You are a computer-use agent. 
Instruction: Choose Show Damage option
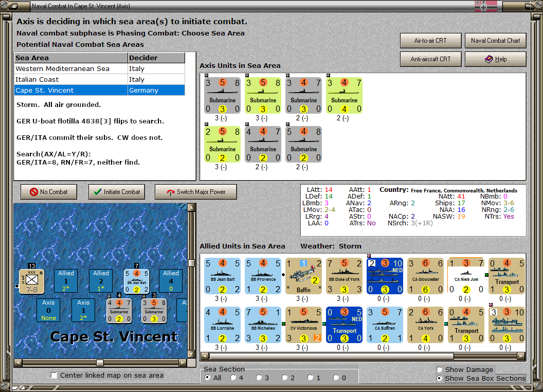pyautogui.click(x=440, y=369)
